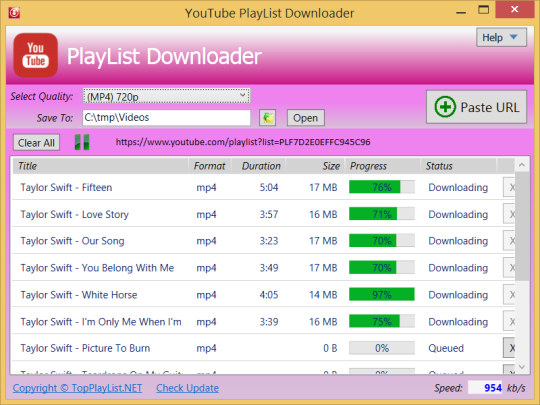Click the Open folder button
540x405 pixels.
[x=305, y=118]
